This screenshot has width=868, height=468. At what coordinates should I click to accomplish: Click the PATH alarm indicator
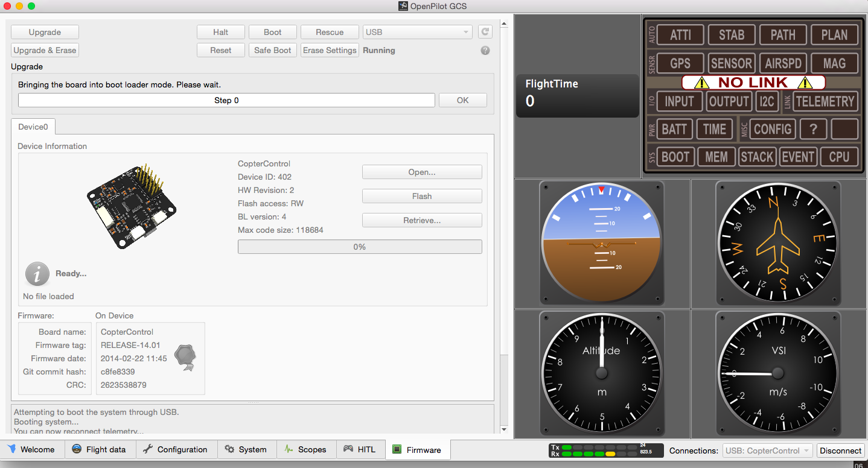[x=783, y=35]
